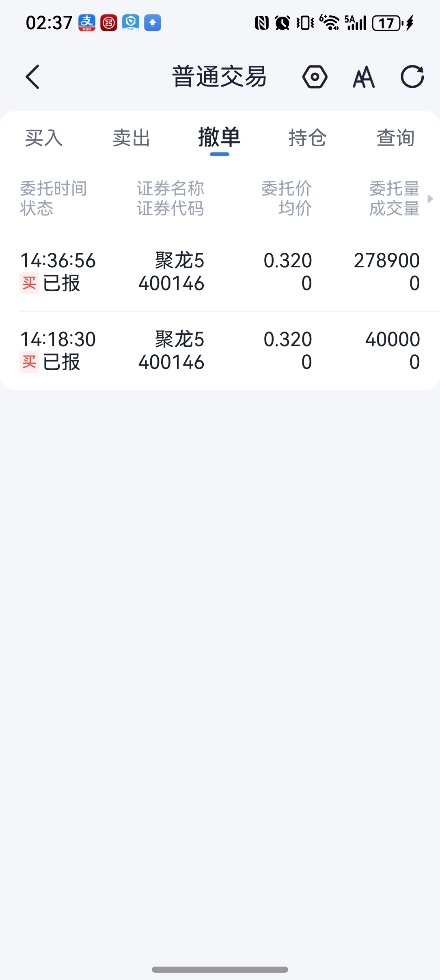Tap the red bank notification icon
The height and width of the screenshot is (980, 440).
click(109, 23)
